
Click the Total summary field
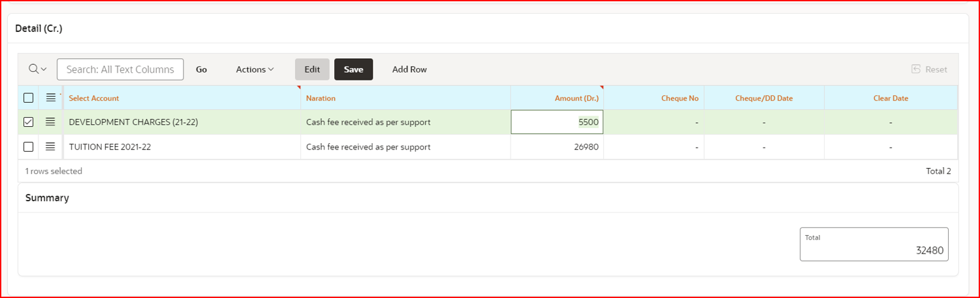[874, 244]
